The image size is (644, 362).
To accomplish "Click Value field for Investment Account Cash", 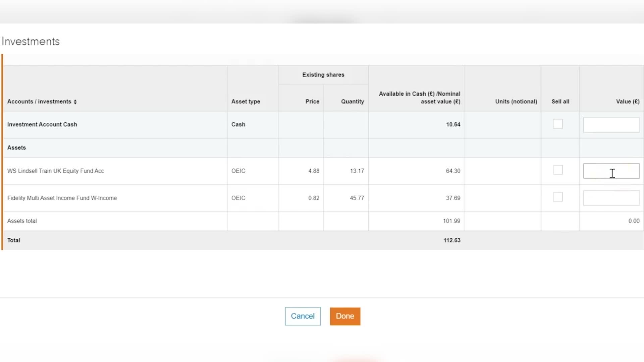I will click(x=611, y=125).
